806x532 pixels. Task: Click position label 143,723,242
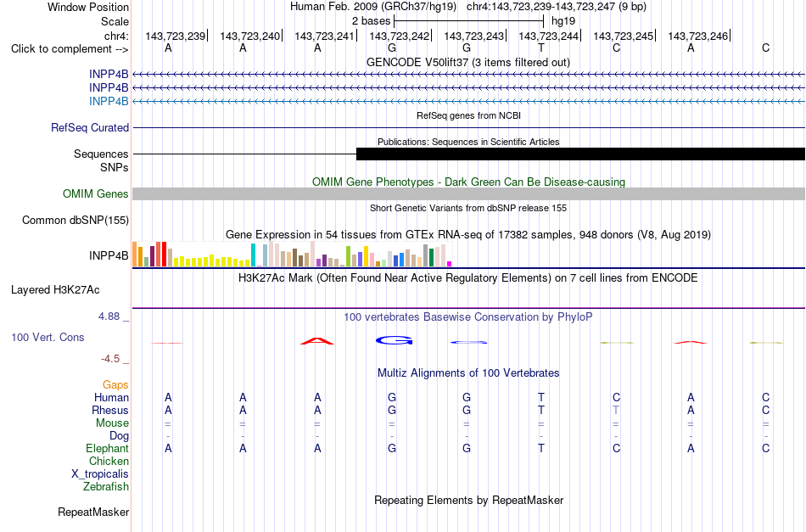400,36
